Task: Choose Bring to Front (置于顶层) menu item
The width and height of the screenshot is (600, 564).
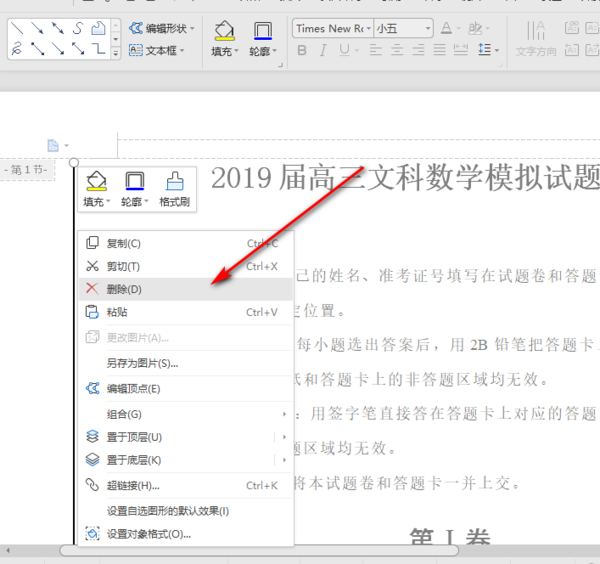Action: tap(186, 437)
